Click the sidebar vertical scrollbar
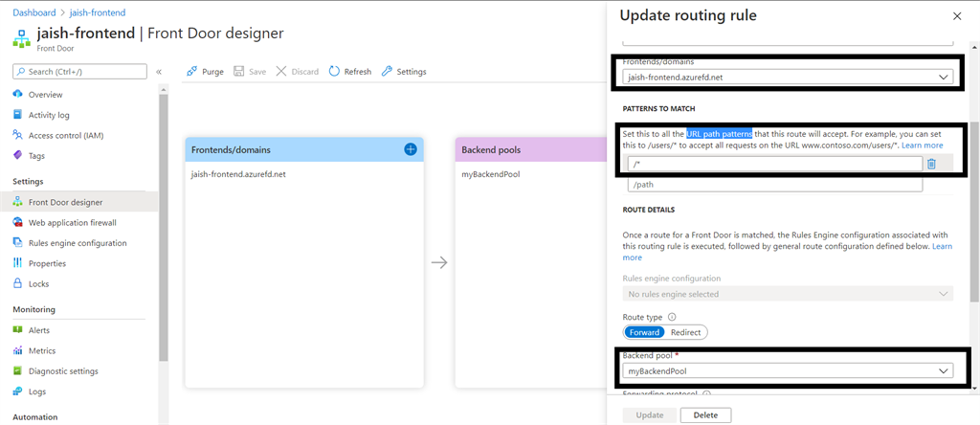 click(x=164, y=228)
